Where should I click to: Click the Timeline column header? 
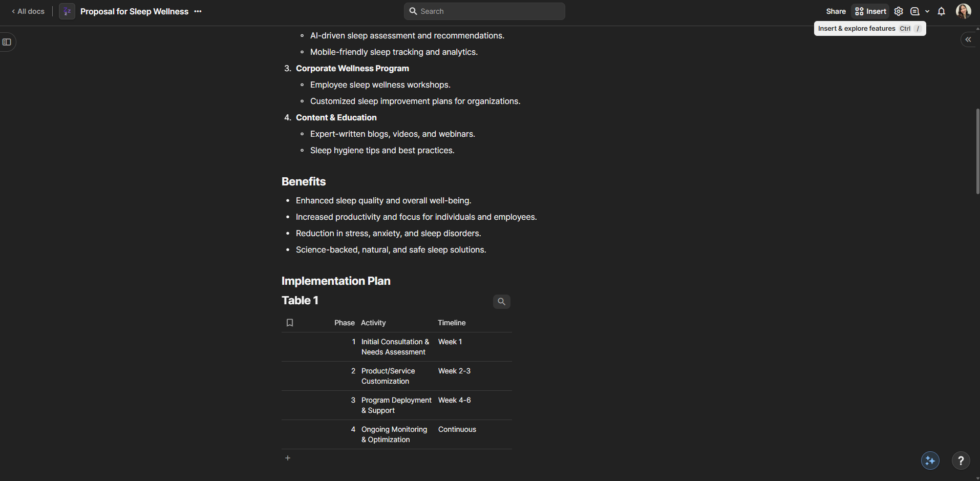pyautogui.click(x=452, y=323)
